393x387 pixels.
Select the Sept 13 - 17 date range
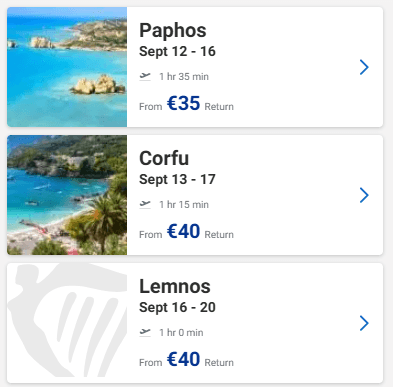point(177,180)
